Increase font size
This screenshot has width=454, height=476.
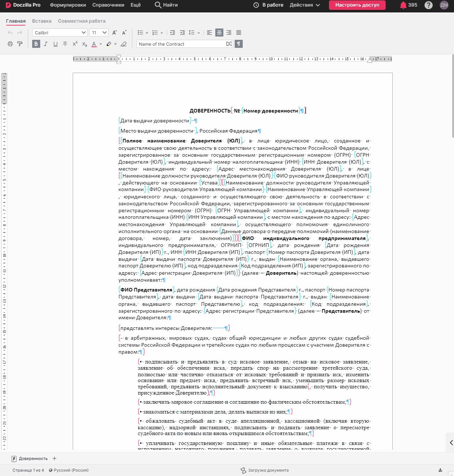click(114, 33)
